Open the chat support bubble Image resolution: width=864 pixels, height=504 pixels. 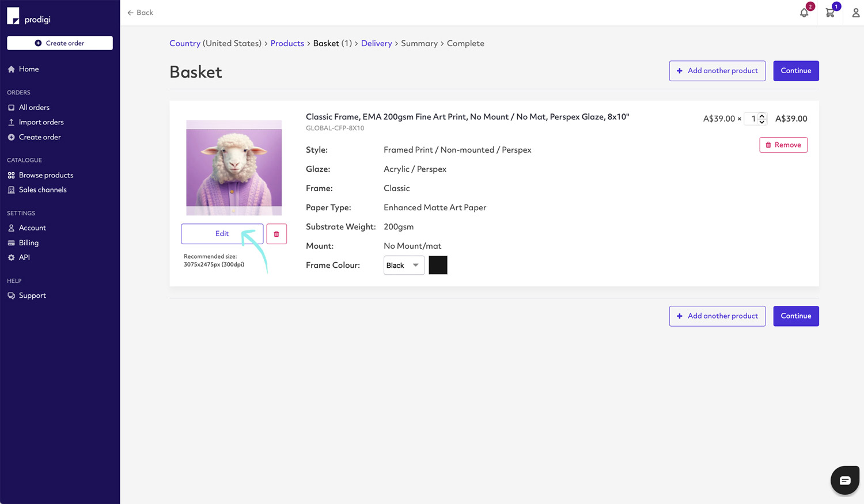click(x=844, y=480)
